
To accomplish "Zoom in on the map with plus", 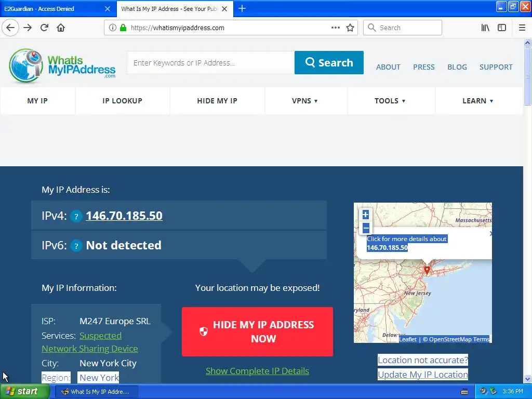I will (365, 215).
